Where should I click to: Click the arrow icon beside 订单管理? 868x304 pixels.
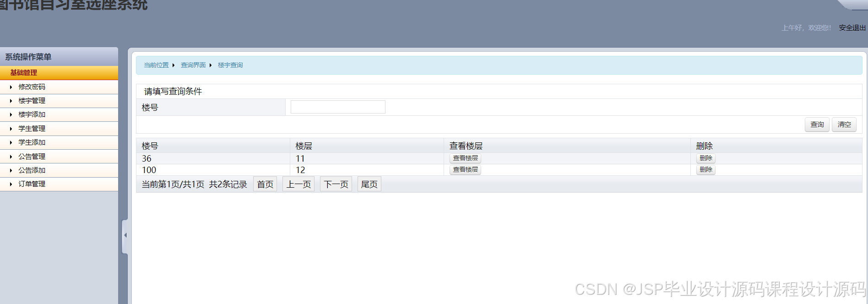click(x=11, y=184)
